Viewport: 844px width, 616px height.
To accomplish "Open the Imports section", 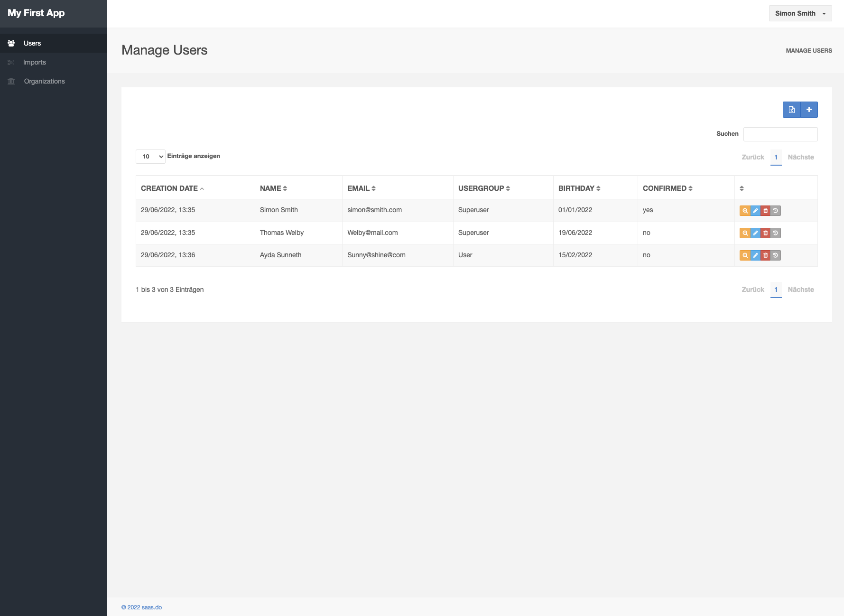I will (35, 62).
